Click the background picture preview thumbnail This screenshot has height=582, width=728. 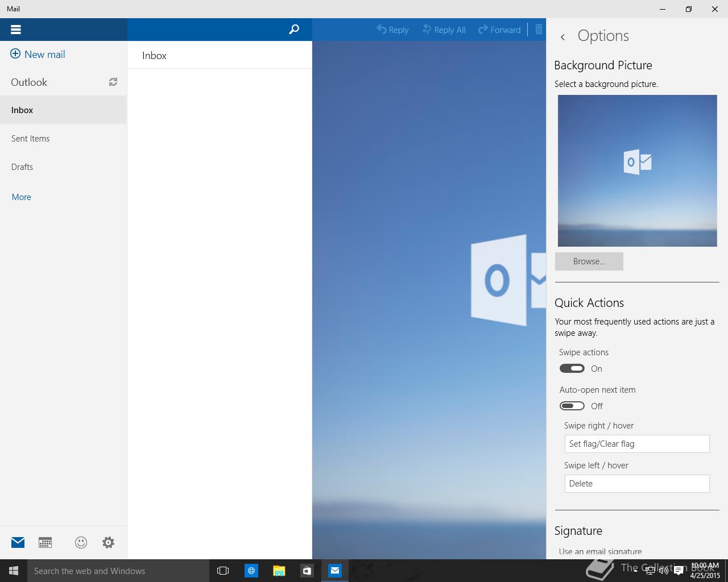click(637, 171)
